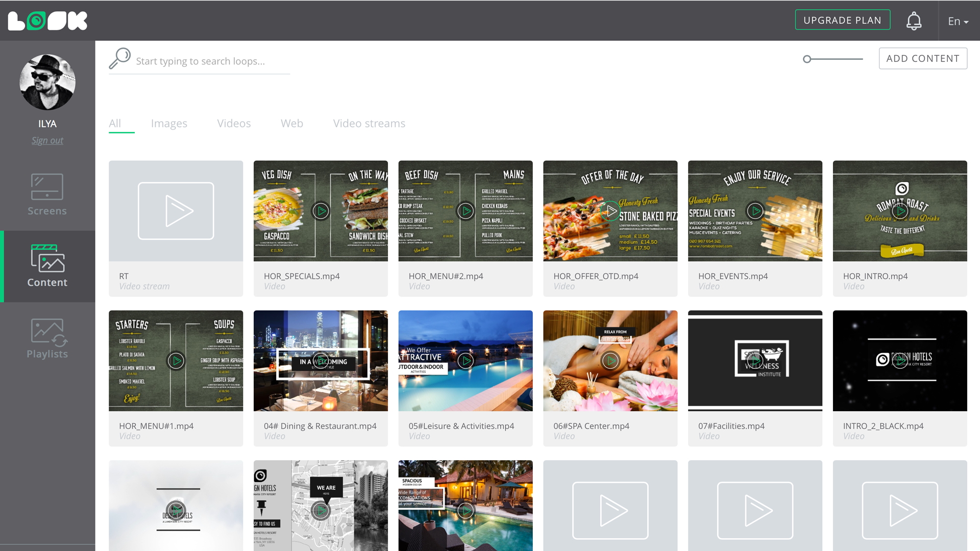Switch to the Images tab
This screenshot has height=551, width=980.
click(x=169, y=123)
